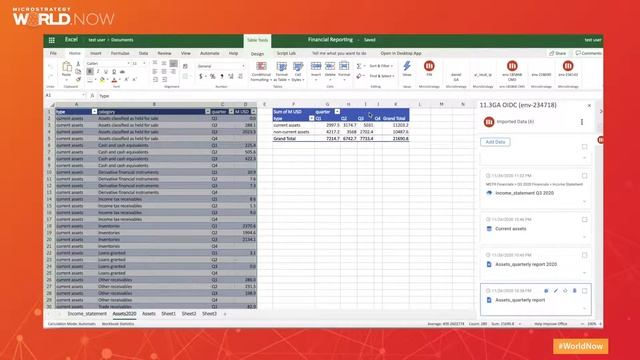640x360 pixels.
Task: Apply Bold formatting in the Font group
Action: tap(90, 71)
